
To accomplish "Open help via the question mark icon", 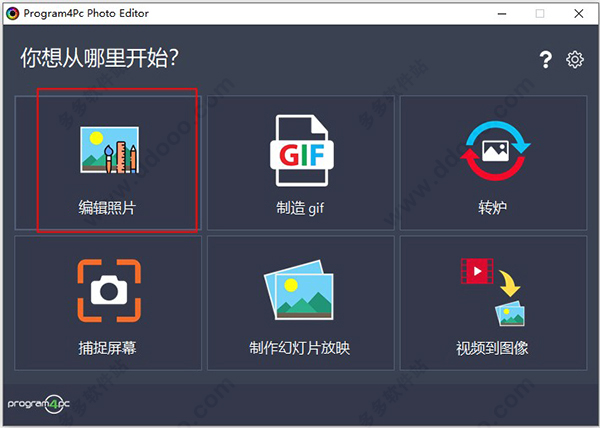I will pyautogui.click(x=546, y=60).
